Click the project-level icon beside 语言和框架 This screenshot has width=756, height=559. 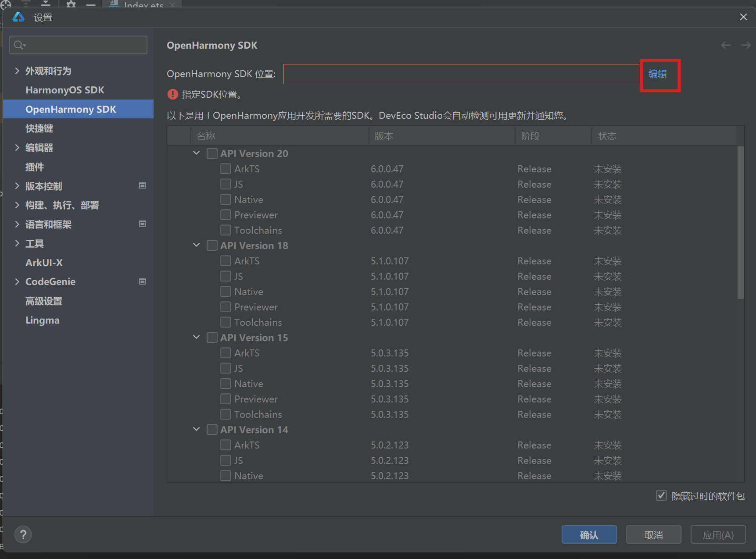click(x=142, y=224)
